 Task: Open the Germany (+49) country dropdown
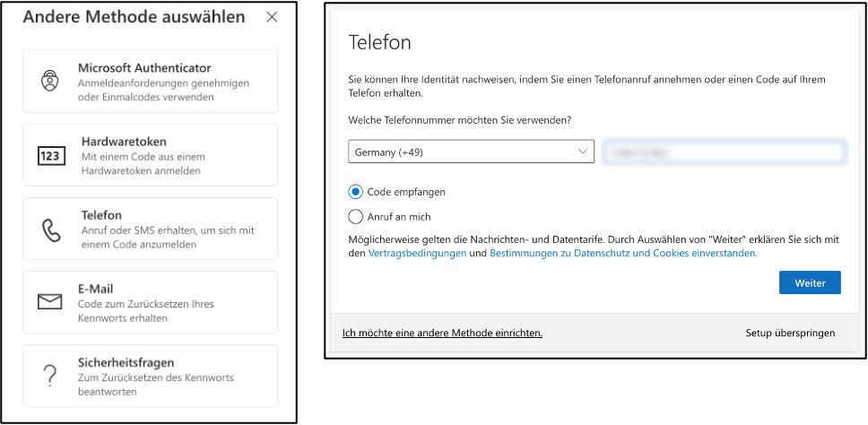[x=471, y=152]
